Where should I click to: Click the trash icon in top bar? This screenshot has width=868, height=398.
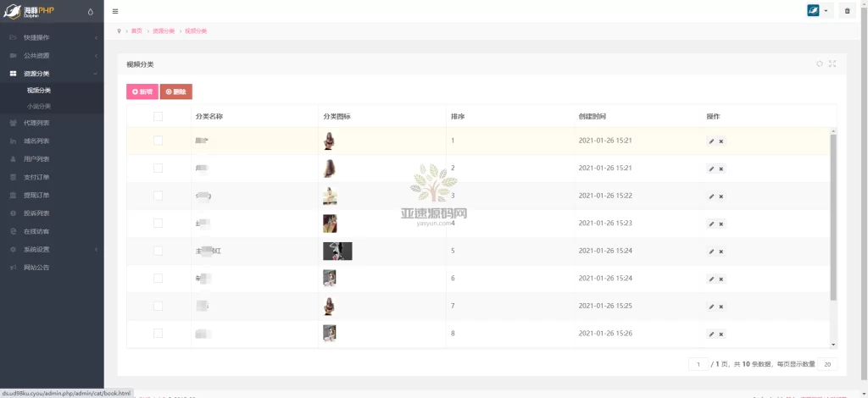coord(847,11)
